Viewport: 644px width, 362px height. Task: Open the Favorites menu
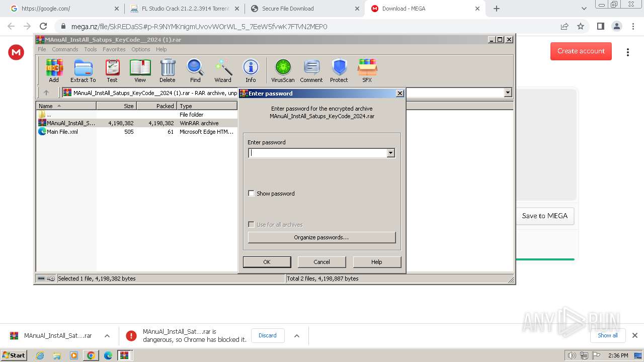[114, 49]
